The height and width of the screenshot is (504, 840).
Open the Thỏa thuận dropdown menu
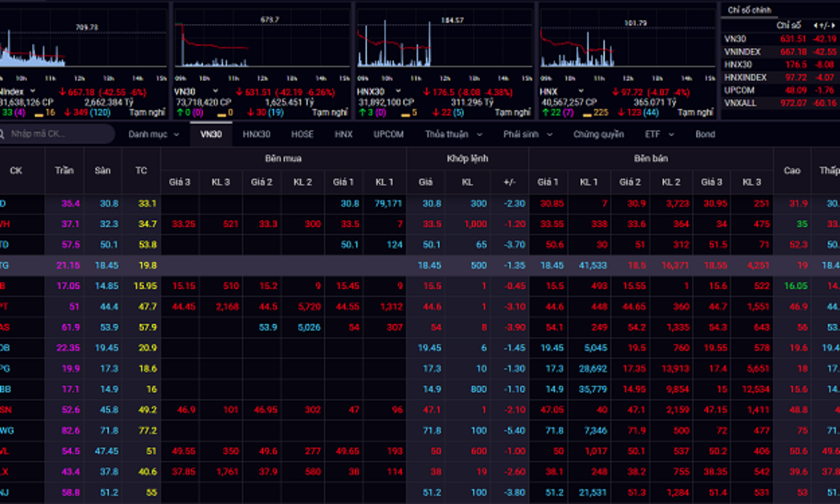(454, 134)
